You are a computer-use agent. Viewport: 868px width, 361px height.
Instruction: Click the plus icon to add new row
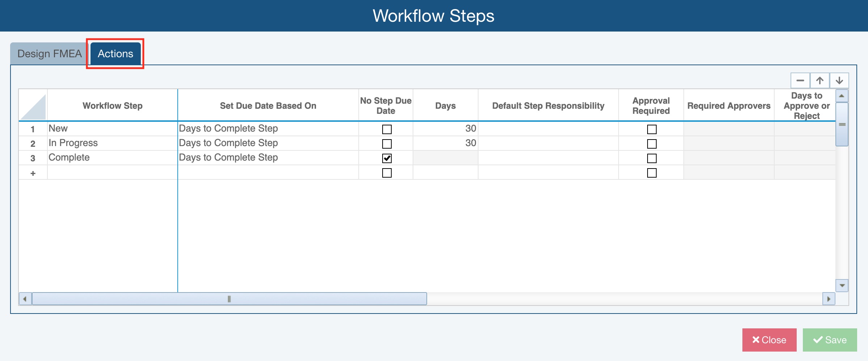[x=33, y=173]
